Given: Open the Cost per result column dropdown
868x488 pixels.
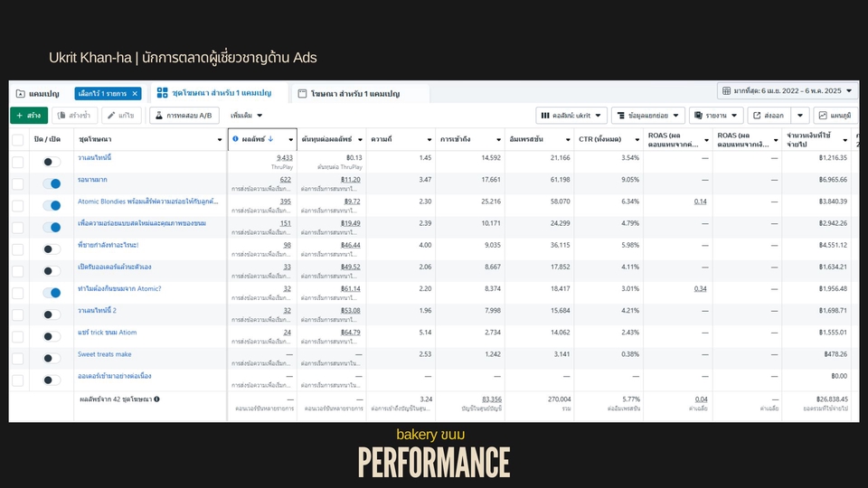Looking at the screenshot, I should pyautogui.click(x=360, y=139).
